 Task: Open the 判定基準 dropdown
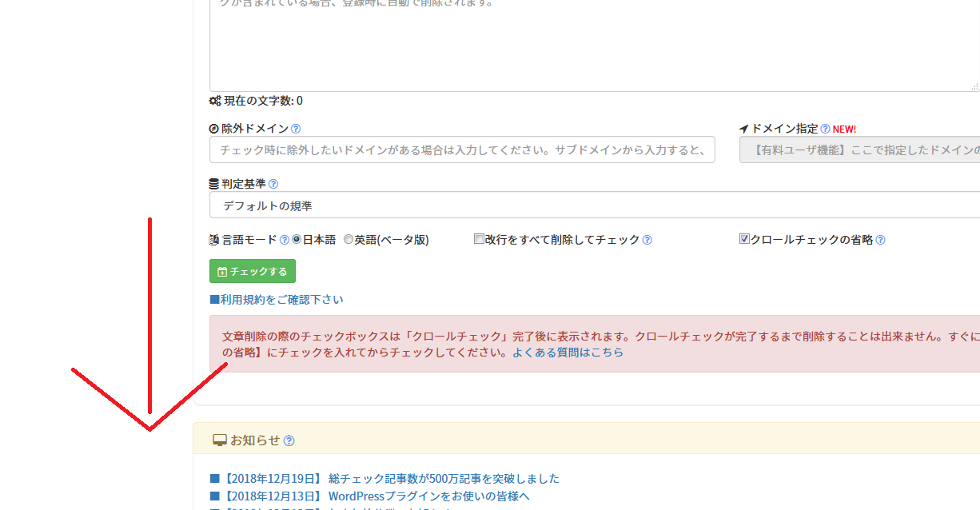[593, 205]
